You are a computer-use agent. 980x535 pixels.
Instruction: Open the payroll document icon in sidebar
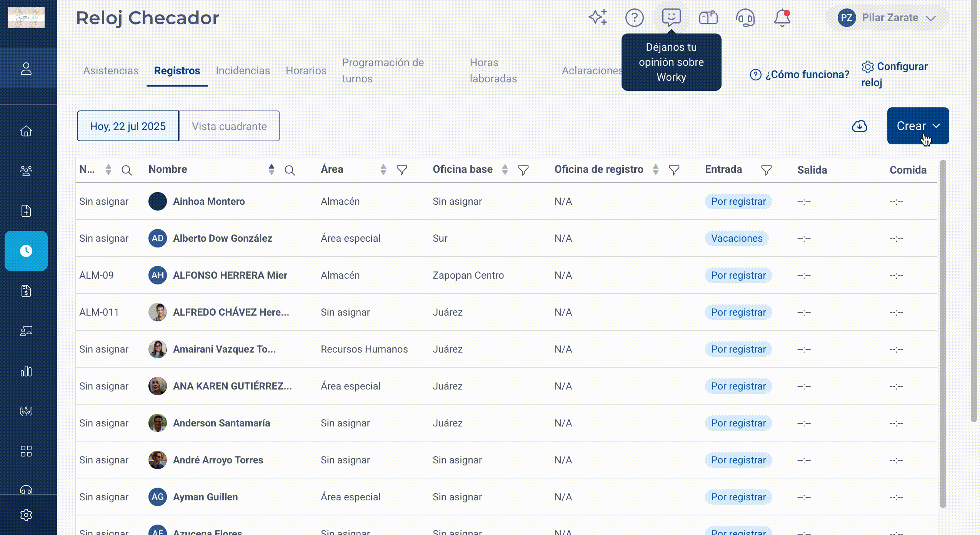(x=26, y=291)
